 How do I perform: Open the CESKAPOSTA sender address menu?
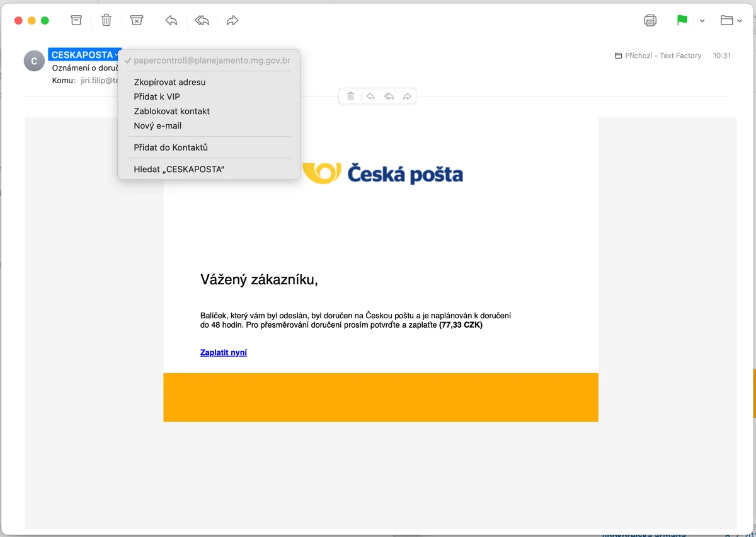pyautogui.click(x=84, y=54)
